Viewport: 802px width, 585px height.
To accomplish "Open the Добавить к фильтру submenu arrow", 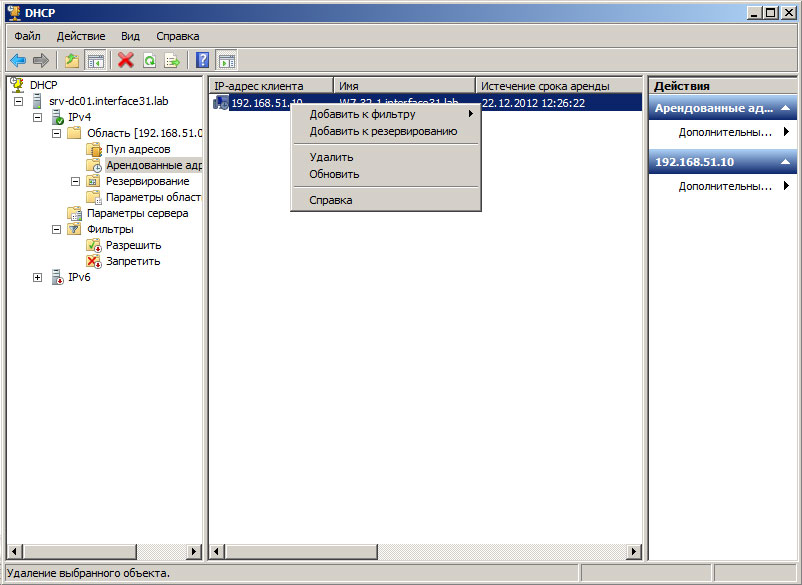I will [471, 114].
